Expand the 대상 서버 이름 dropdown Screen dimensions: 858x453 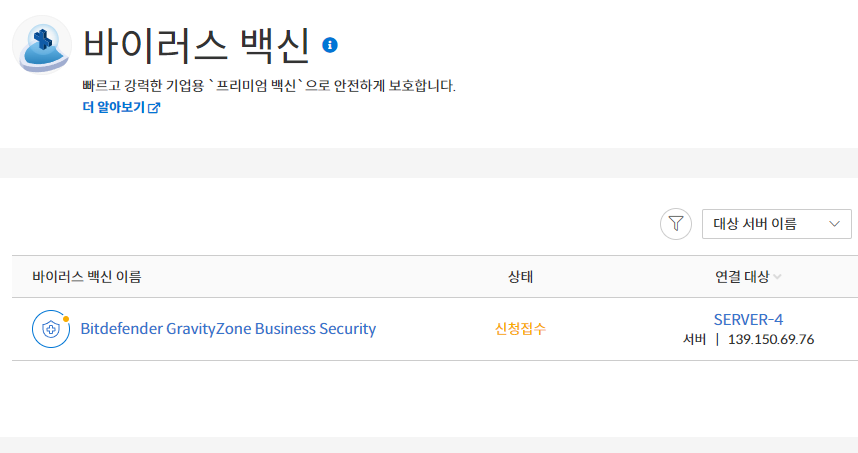pos(776,224)
